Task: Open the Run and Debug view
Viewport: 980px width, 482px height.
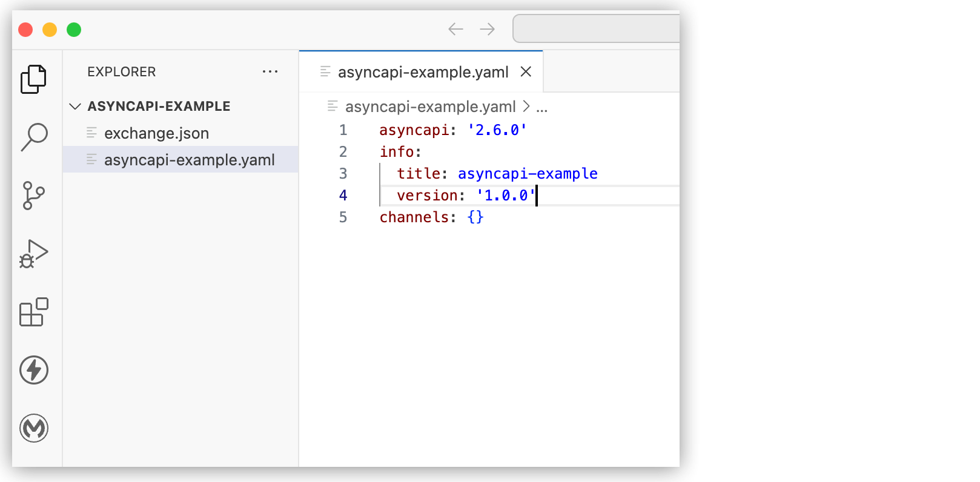Action: pos(33,254)
